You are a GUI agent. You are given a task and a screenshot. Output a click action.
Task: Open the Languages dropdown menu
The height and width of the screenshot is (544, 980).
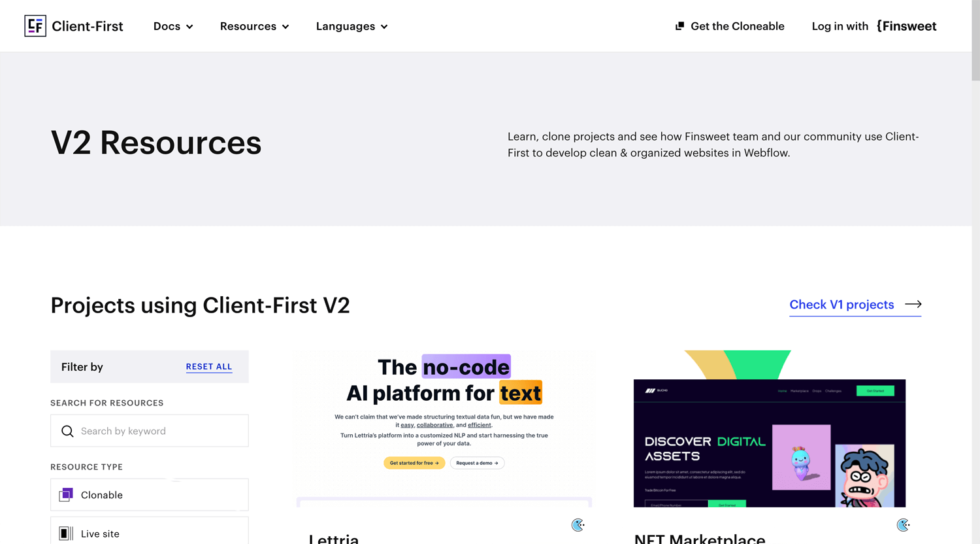point(351,26)
